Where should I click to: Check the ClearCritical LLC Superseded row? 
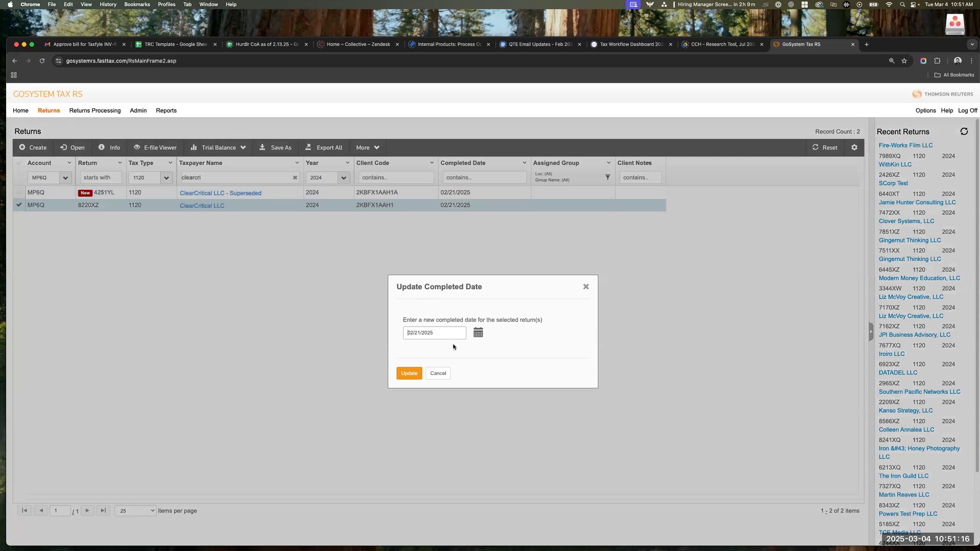tap(19, 192)
